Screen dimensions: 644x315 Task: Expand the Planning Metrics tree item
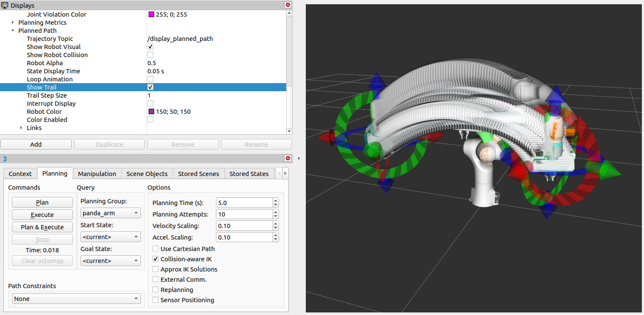tap(13, 23)
